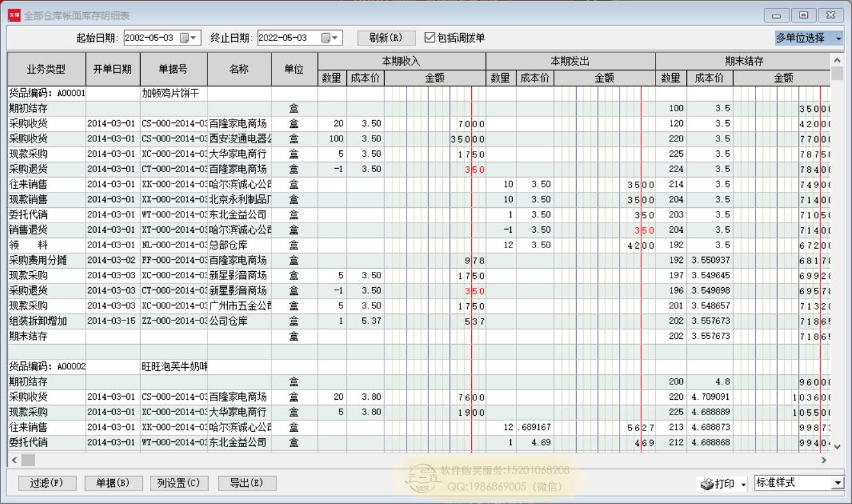Click the 刷新(R) button
The width and height of the screenshot is (852, 504).
386,38
